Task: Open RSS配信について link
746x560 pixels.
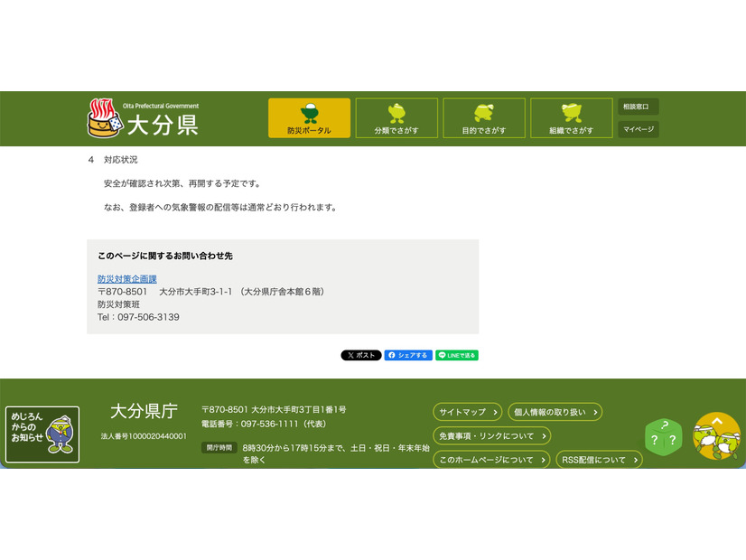Action: tap(599, 460)
